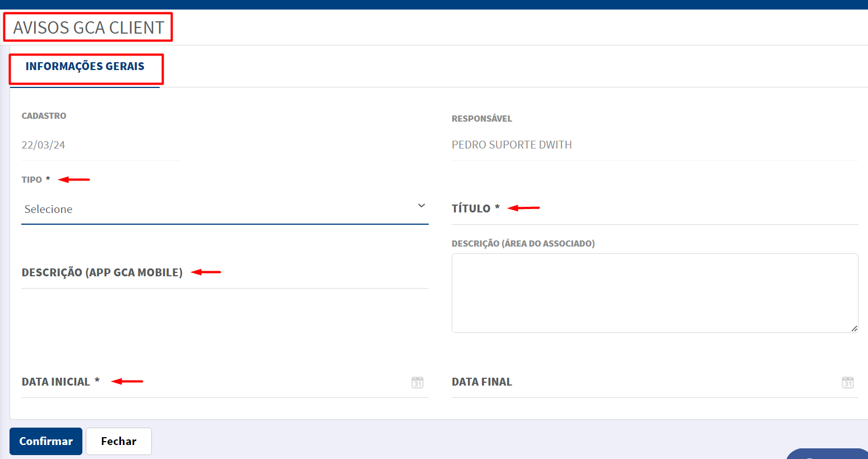Click the Responsável field label
This screenshot has width=868, height=459.
(x=482, y=119)
